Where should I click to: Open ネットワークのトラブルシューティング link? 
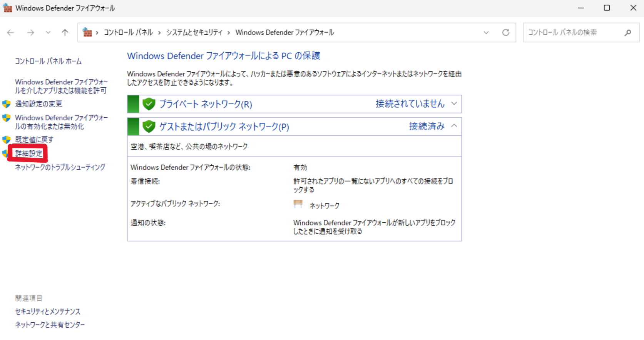click(x=60, y=167)
